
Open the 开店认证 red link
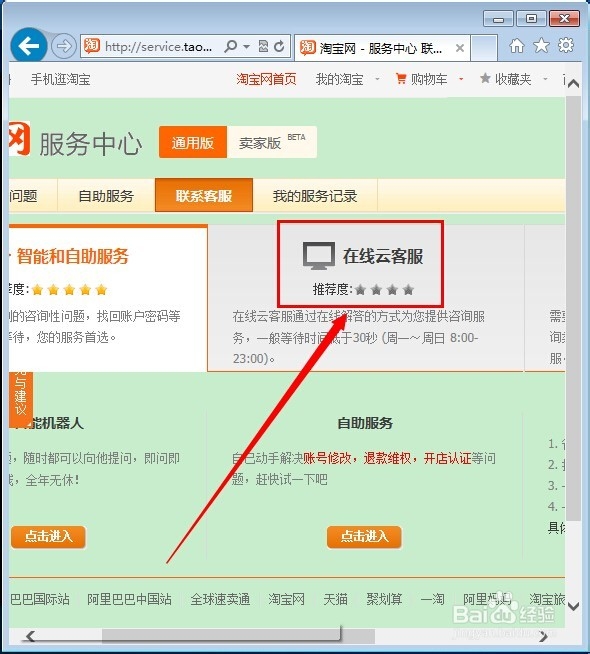[447, 458]
